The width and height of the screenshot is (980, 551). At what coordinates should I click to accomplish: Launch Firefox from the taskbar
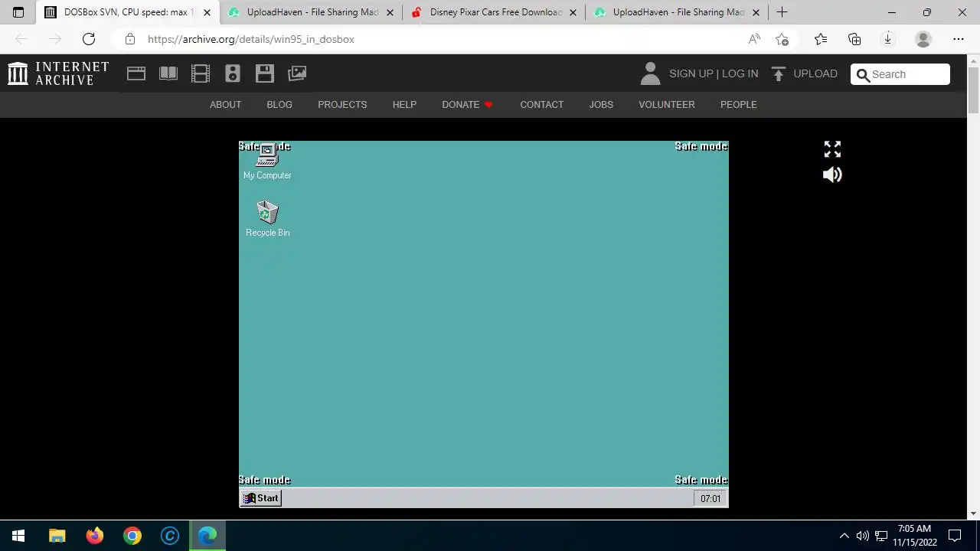(x=95, y=536)
